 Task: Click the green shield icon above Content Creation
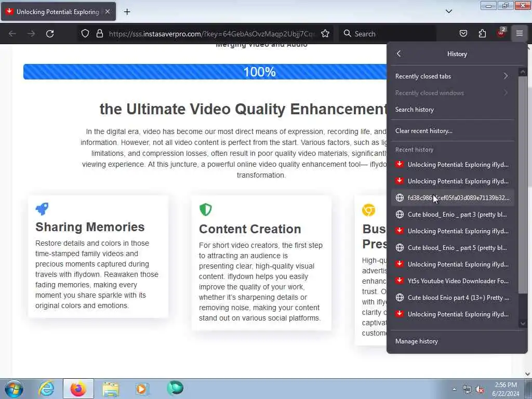206,210
